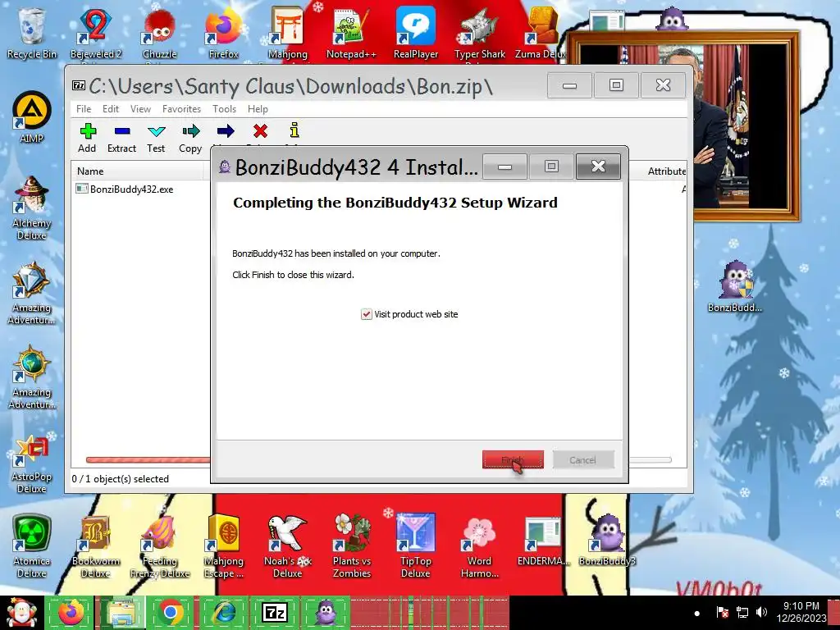Viewport: 840px width, 630px height.
Task: Select the RealPlayer desktop icon
Action: click(416, 33)
